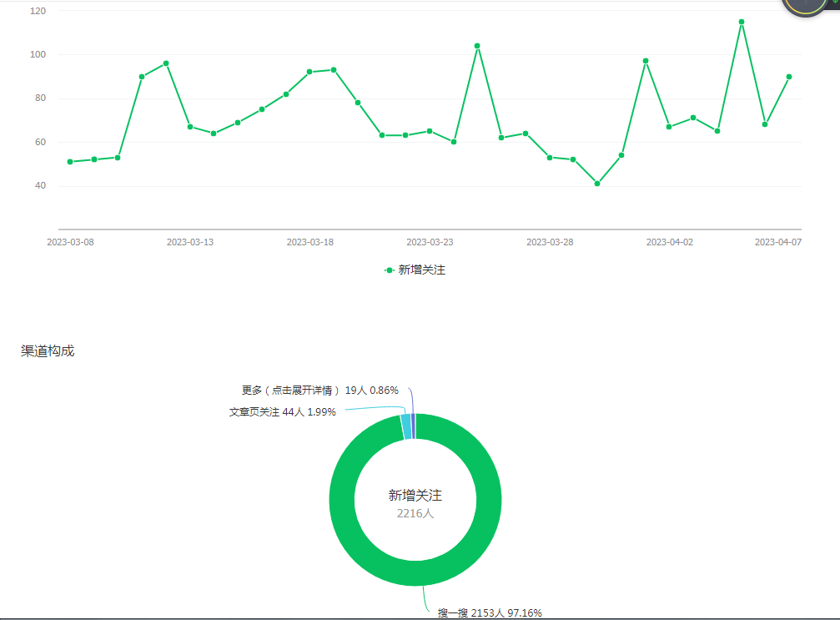Click the floating circular widget at top right
The width and height of the screenshot is (840, 620).
click(805, 5)
